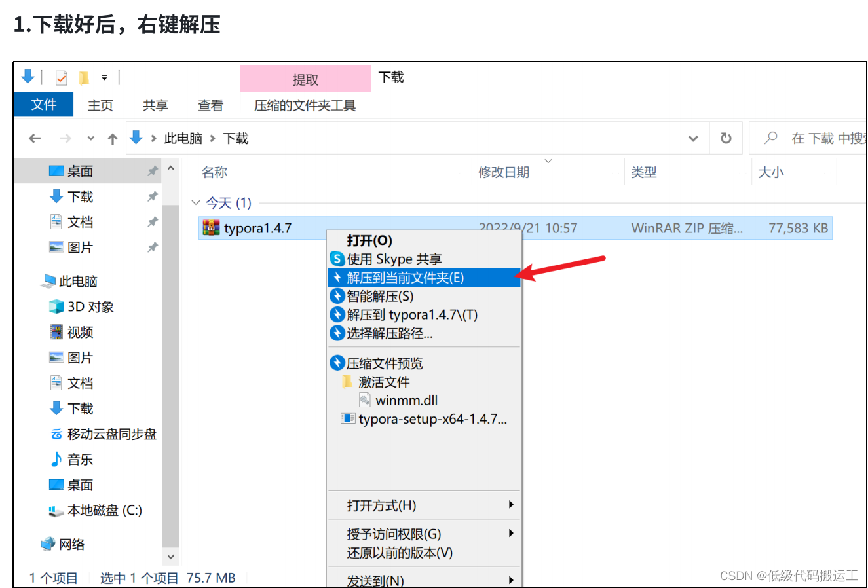
Task: Switch to the 查看 ribbon tab
Action: coord(210,105)
